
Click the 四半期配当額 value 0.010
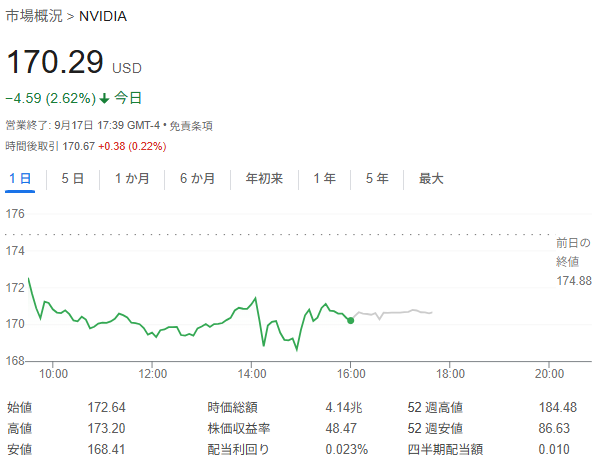(x=554, y=450)
